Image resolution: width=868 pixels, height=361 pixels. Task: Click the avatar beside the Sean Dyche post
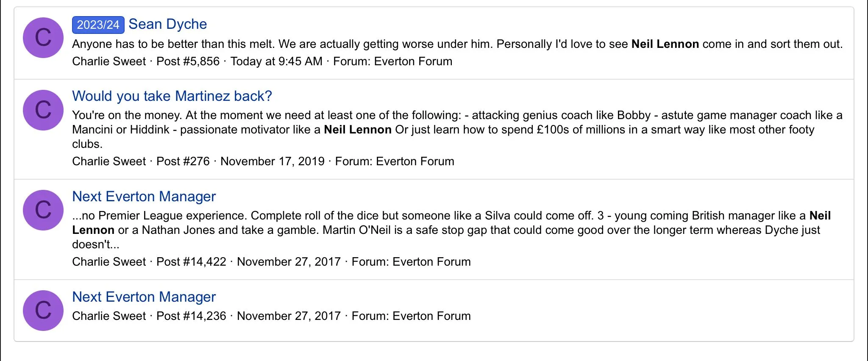pyautogui.click(x=43, y=38)
